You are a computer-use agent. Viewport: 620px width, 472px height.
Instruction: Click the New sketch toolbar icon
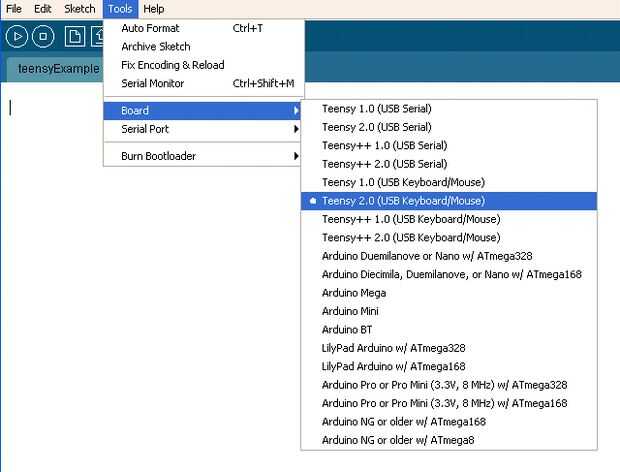click(75, 36)
